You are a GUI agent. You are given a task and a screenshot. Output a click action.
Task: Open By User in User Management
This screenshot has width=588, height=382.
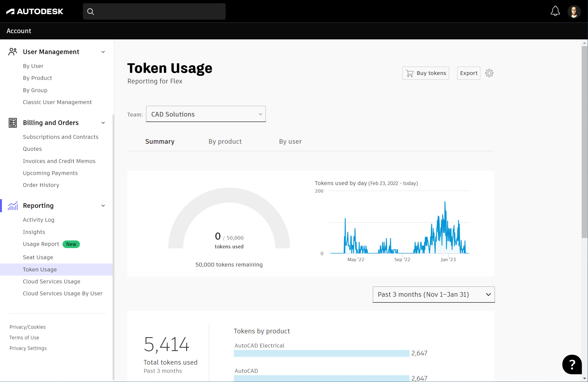coord(33,66)
